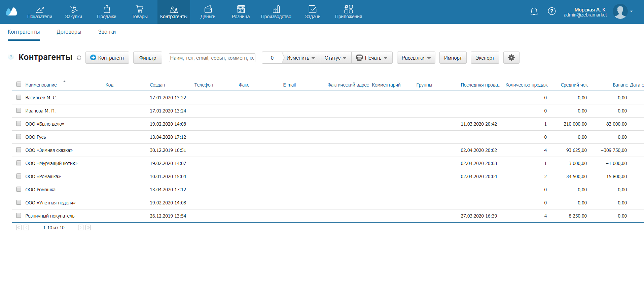
Task: Open the help question mark icon
Action: (551, 11)
